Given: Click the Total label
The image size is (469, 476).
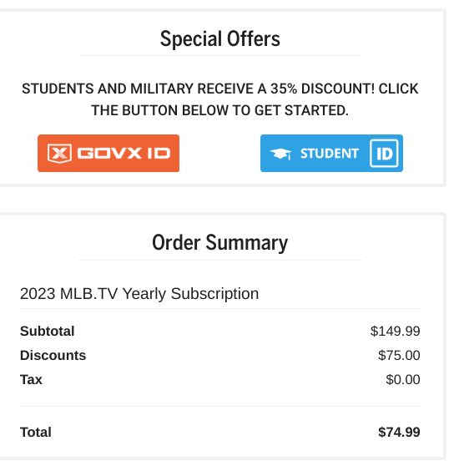Looking at the screenshot, I should coord(36,432).
